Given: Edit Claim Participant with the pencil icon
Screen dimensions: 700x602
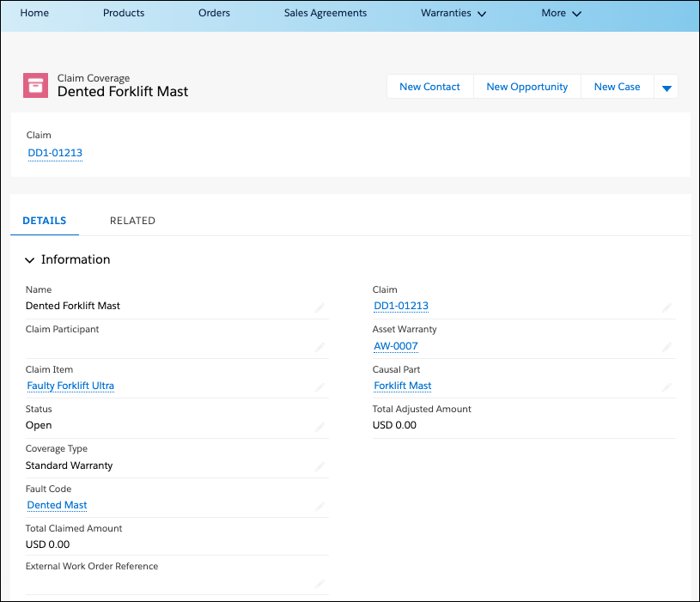Looking at the screenshot, I should (x=320, y=347).
